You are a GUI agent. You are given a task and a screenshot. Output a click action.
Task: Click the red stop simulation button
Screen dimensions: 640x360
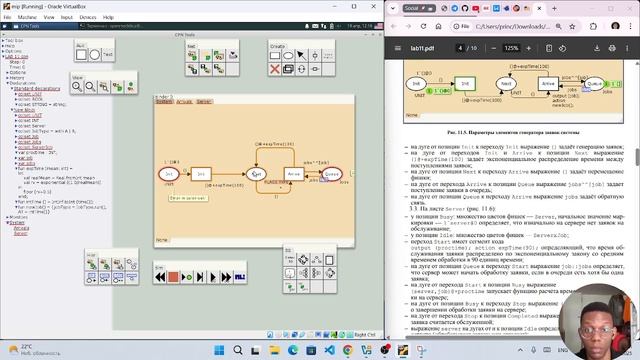173,277
